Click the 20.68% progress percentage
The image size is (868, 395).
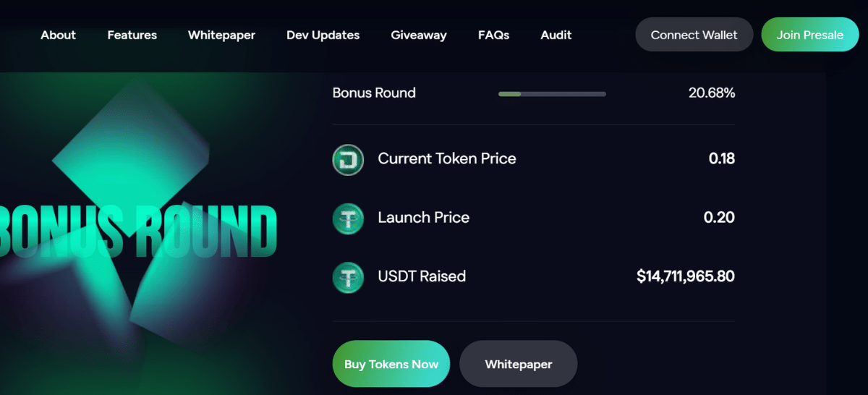pyautogui.click(x=712, y=93)
